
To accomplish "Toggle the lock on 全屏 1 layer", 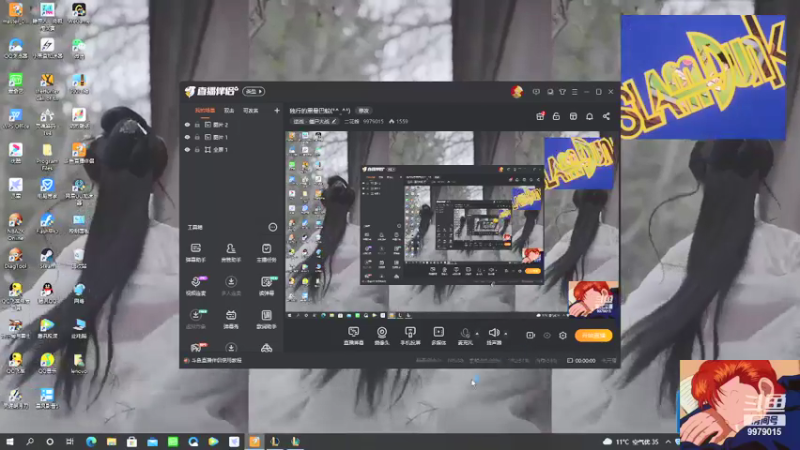I will (197, 149).
